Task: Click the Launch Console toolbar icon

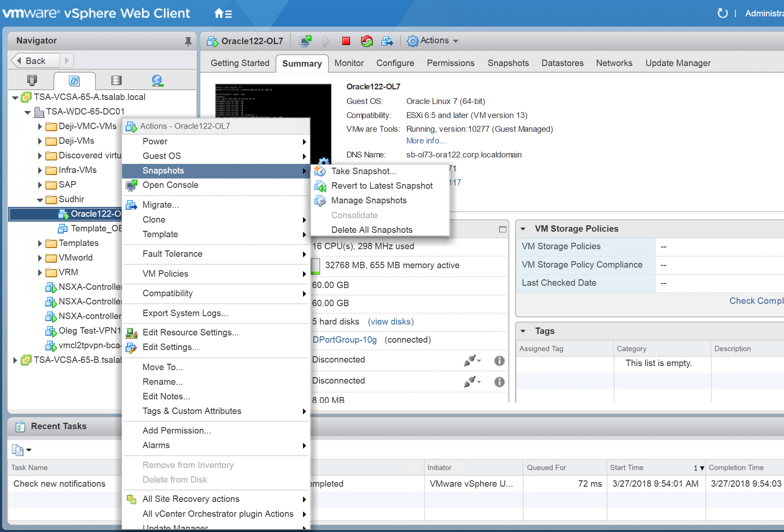Action: click(x=305, y=41)
